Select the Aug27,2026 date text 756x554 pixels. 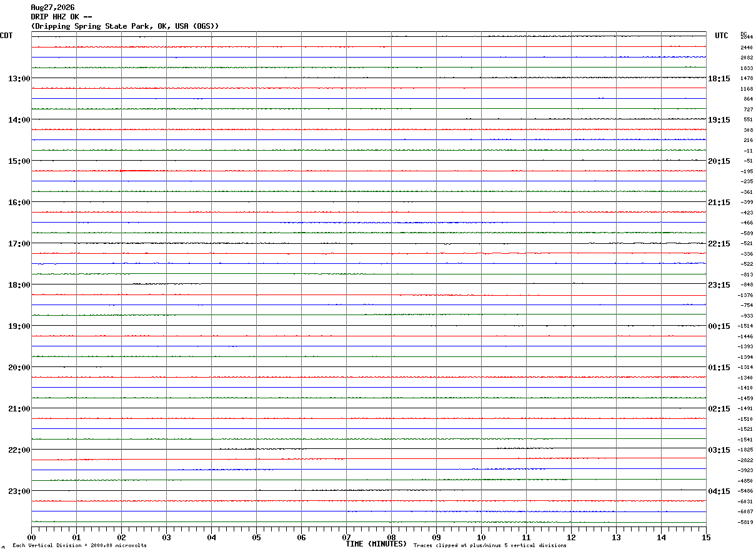click(x=52, y=8)
